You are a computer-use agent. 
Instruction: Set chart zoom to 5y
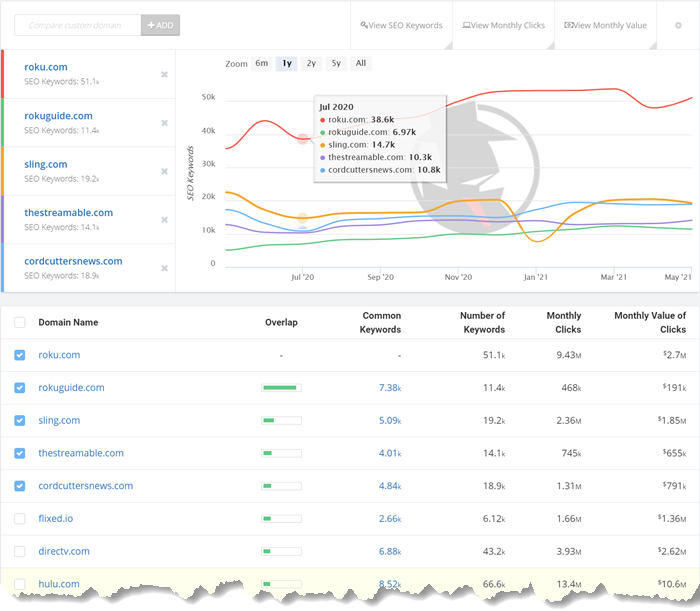pos(336,63)
